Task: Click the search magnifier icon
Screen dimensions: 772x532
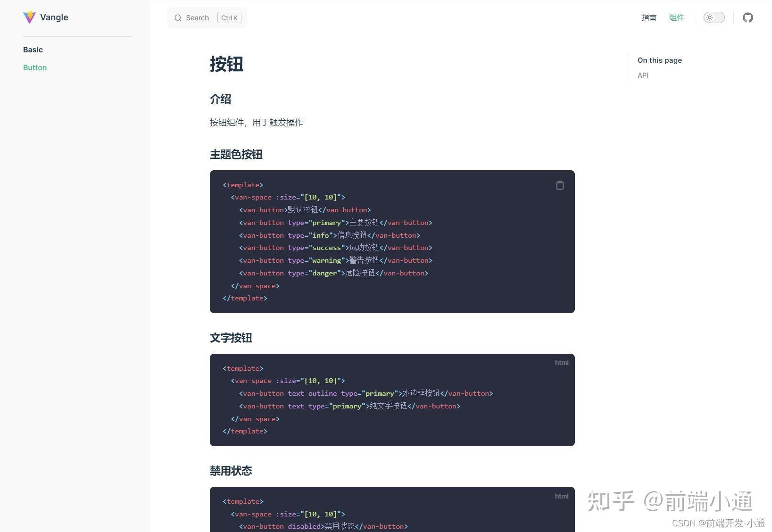Action: tap(178, 17)
